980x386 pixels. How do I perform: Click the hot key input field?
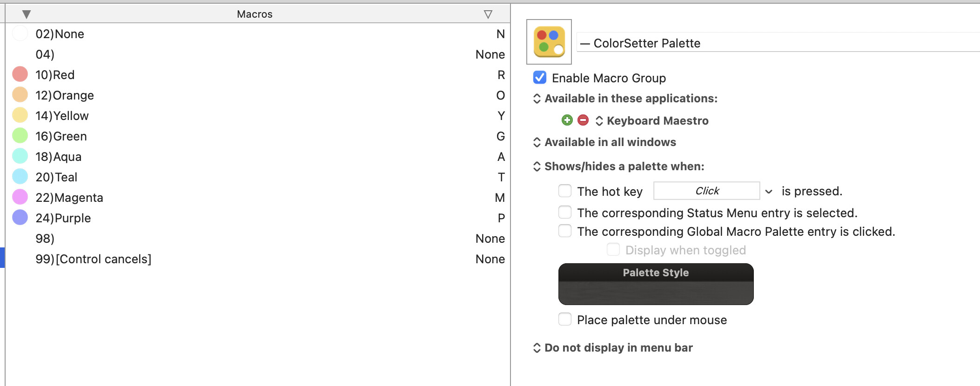pos(706,191)
